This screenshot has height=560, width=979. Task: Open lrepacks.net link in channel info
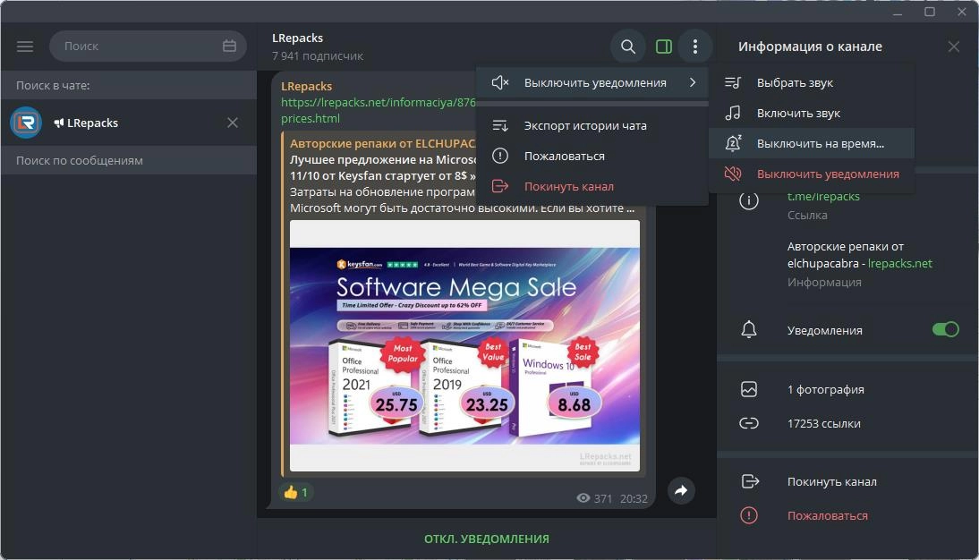pos(899,264)
